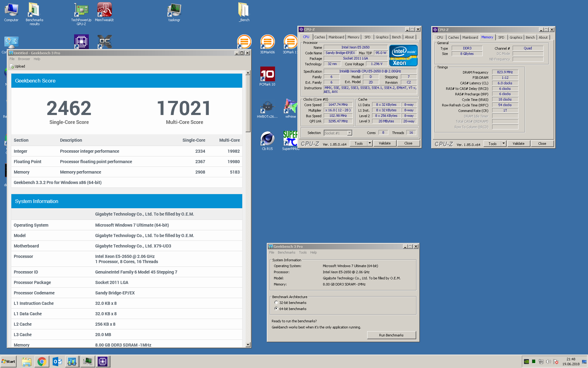Launch the Cb R15 Cinebench shortcut

(x=267, y=141)
